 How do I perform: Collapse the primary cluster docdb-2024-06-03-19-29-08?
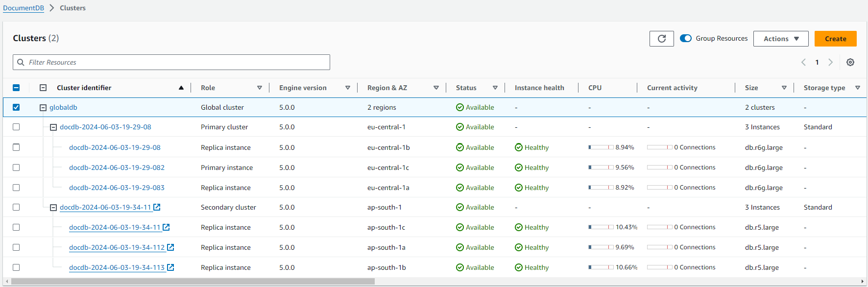[53, 127]
